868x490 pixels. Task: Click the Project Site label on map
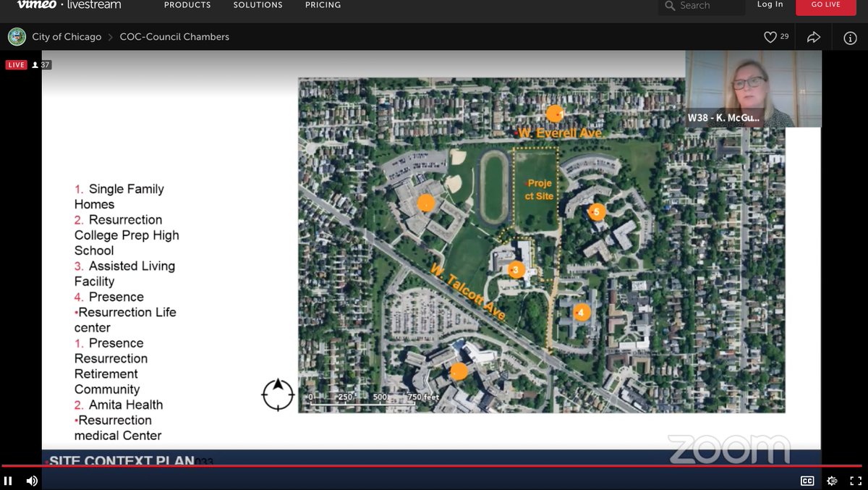[x=540, y=190]
